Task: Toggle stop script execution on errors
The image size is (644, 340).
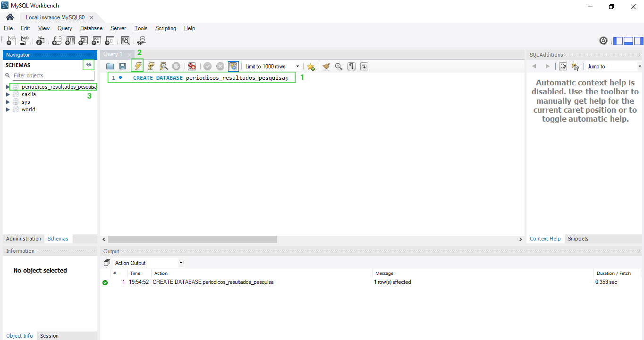Action: 192,66
